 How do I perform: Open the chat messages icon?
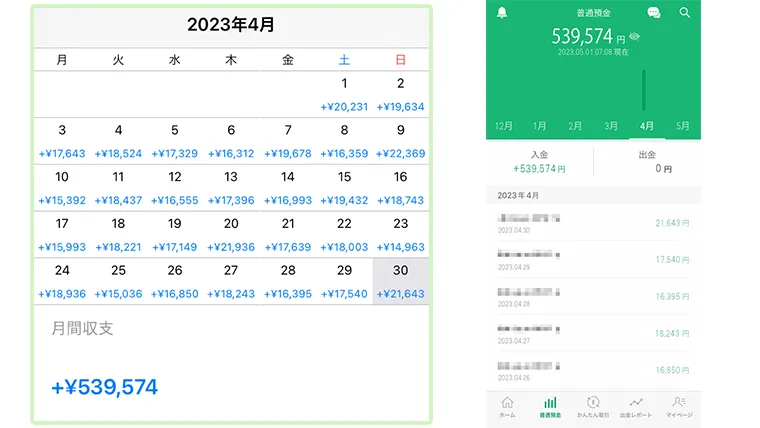(x=654, y=13)
